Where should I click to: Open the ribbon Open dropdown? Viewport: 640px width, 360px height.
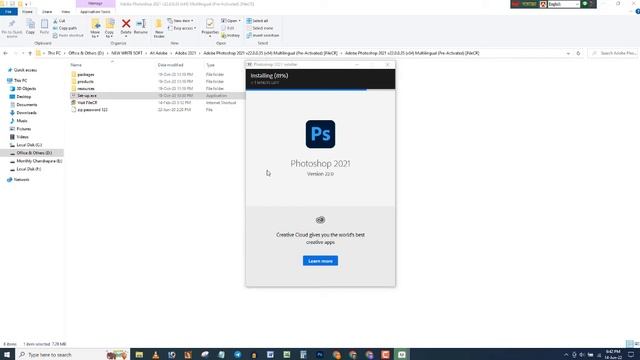(x=231, y=21)
